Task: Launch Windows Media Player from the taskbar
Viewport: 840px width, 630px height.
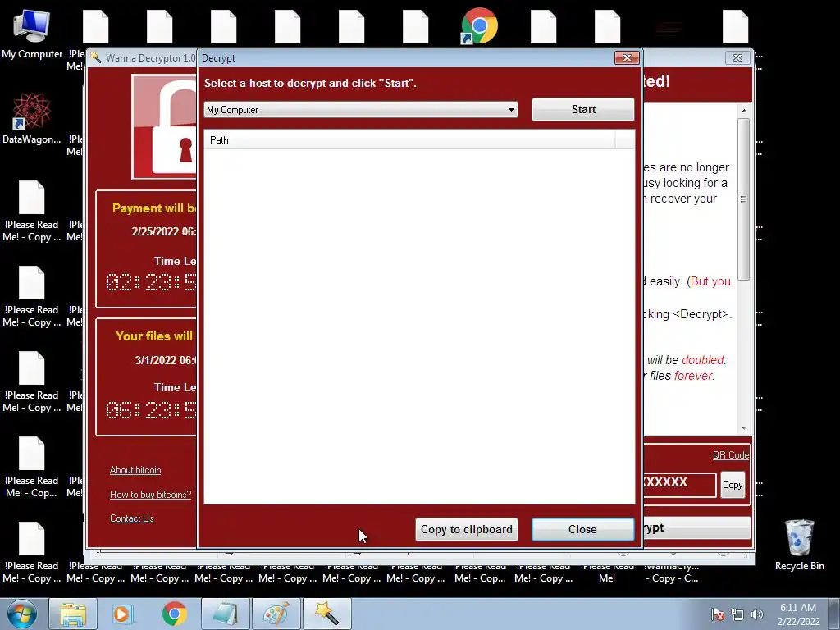Action: point(124,614)
